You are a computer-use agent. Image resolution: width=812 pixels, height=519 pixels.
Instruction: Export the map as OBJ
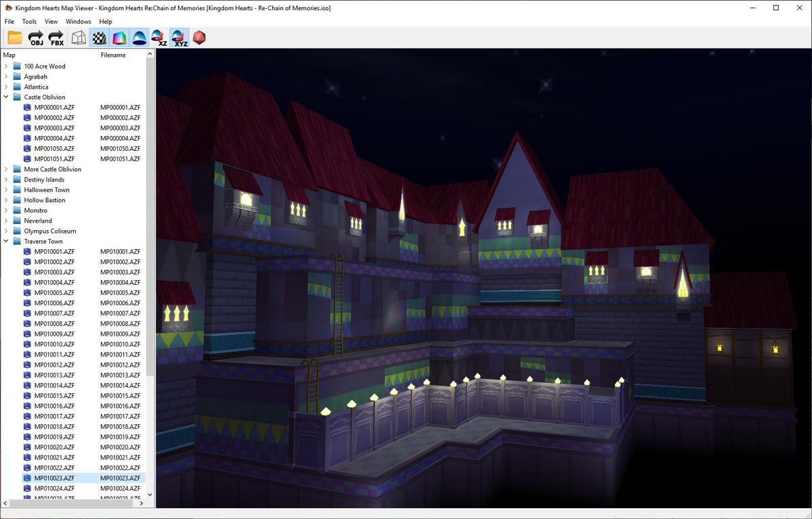[36, 37]
